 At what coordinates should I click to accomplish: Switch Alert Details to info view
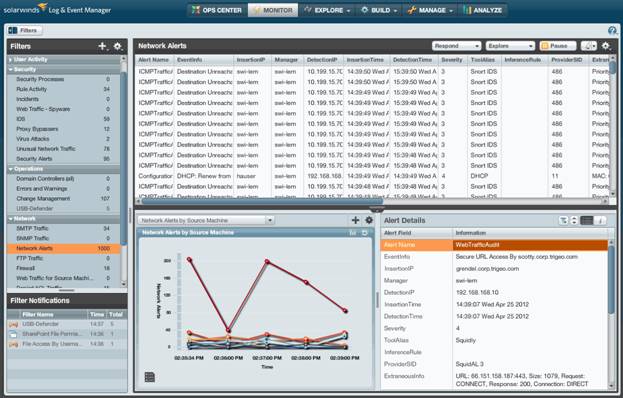click(600, 220)
